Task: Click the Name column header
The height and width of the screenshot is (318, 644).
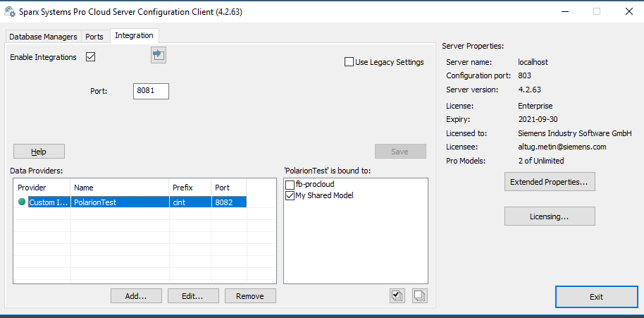Action: pyautogui.click(x=120, y=188)
